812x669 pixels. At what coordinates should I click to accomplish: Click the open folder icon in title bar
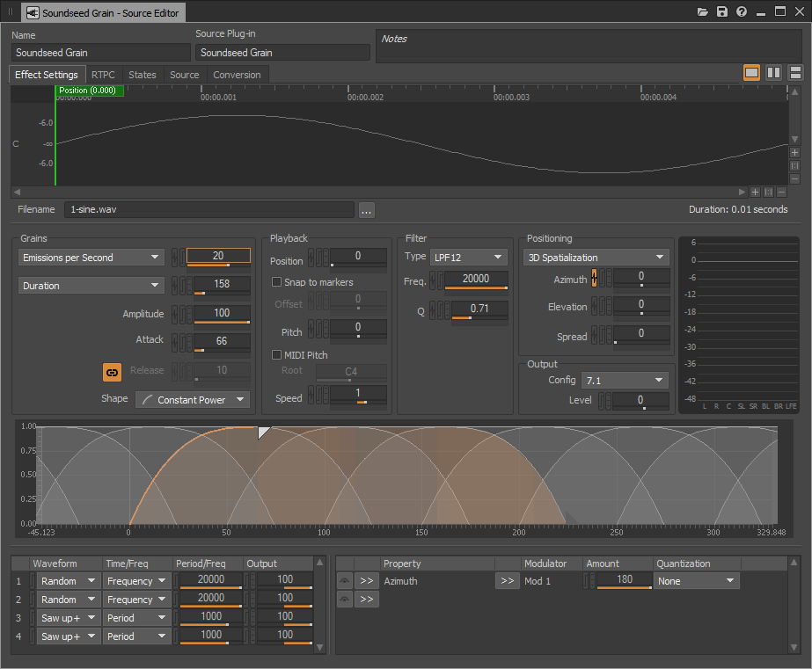pos(703,12)
